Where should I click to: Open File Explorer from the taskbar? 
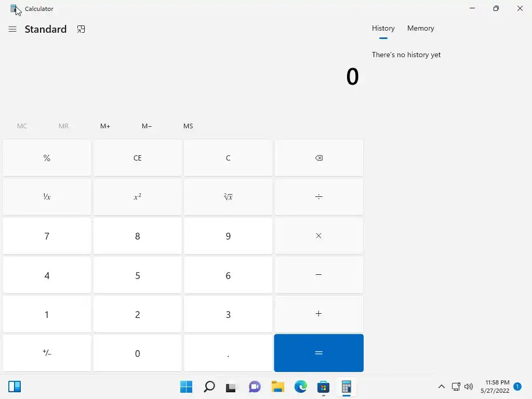pos(277,387)
